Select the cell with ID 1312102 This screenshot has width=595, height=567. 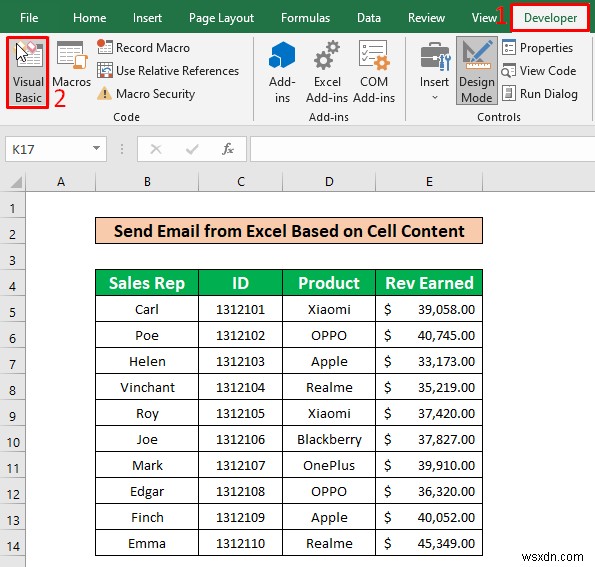(241, 335)
